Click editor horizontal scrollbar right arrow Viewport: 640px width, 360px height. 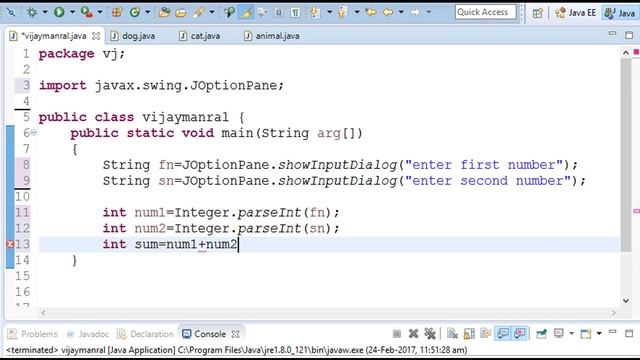[613, 313]
